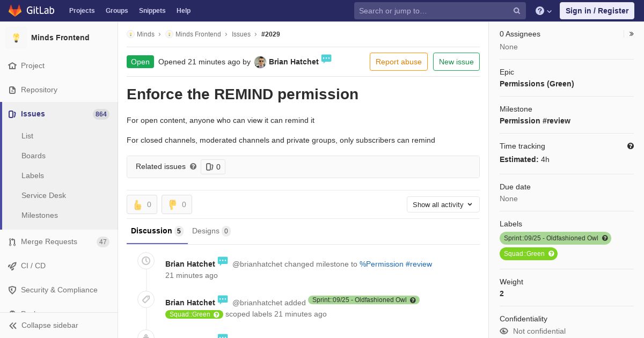Viewport: 644px width, 338px height.
Task: Open the Groups menu in top bar
Action: tap(117, 11)
